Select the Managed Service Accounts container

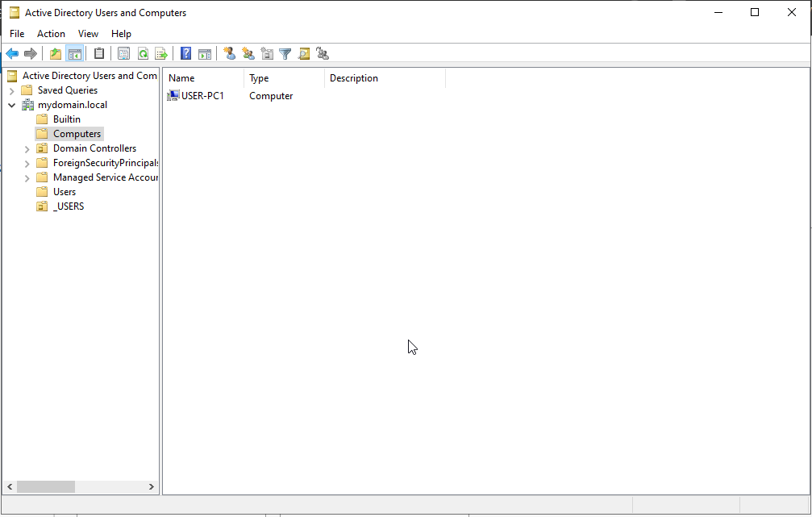point(106,177)
